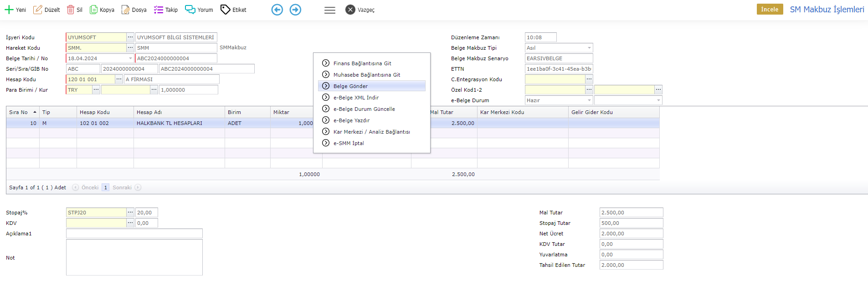Viewport: 868px width, 281px height.
Task: Sort by Hesap Kodu column header
Action: (x=105, y=112)
